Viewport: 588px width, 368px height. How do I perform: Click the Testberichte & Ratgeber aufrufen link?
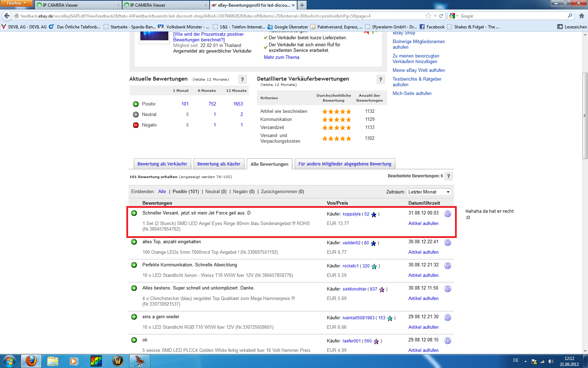[x=417, y=82]
